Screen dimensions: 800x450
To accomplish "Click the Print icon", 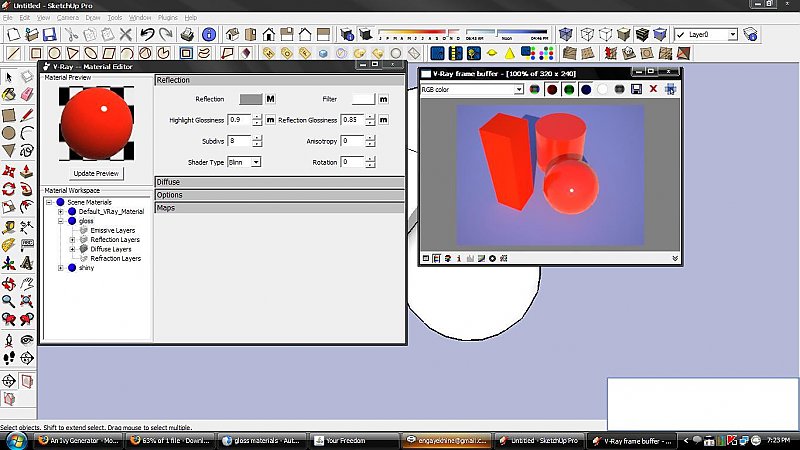I will [x=187, y=35].
